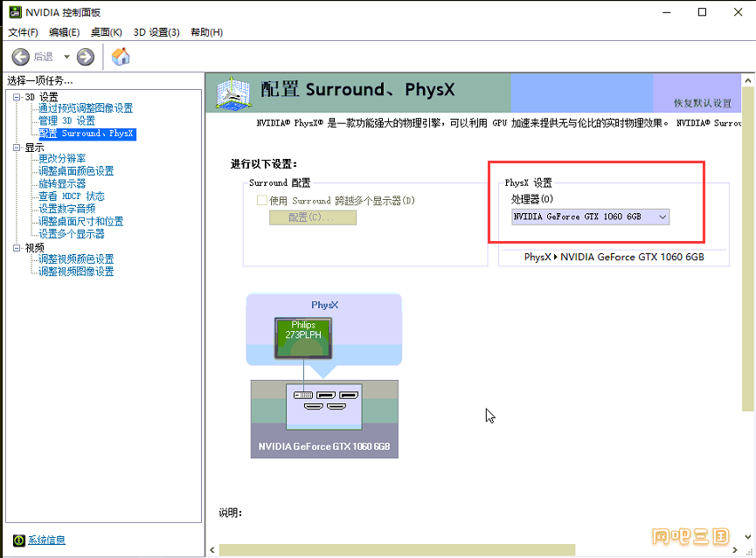The image size is (756, 558).
Task: Open 调整桌面尺寸和位置 task
Action: (81, 221)
